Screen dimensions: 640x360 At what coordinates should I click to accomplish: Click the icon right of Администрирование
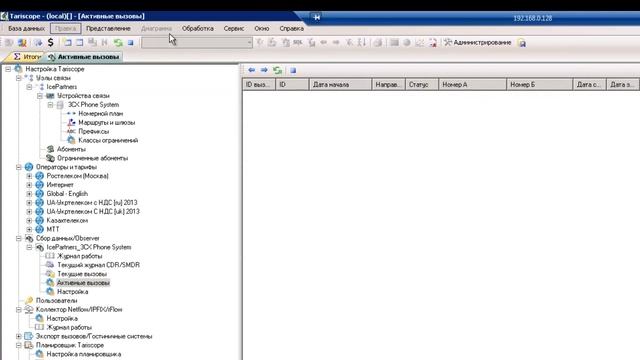tap(522, 43)
